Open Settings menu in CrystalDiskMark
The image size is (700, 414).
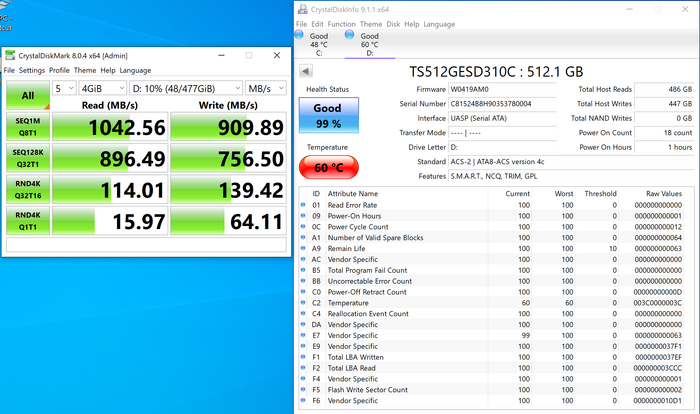pyautogui.click(x=32, y=70)
